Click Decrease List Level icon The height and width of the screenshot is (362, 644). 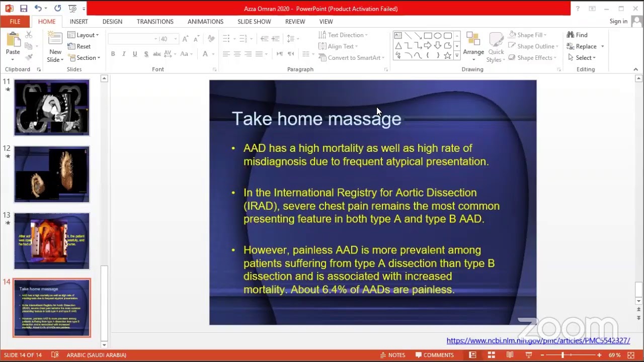(x=264, y=39)
